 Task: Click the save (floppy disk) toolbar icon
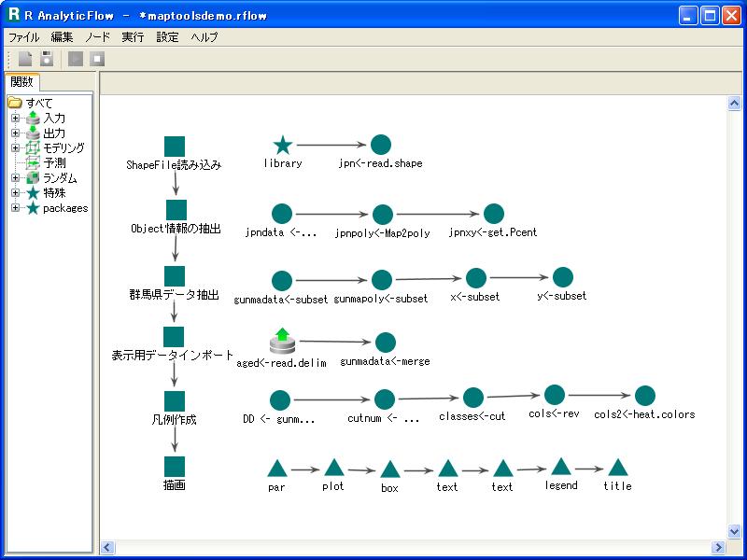pyautogui.click(x=46, y=59)
